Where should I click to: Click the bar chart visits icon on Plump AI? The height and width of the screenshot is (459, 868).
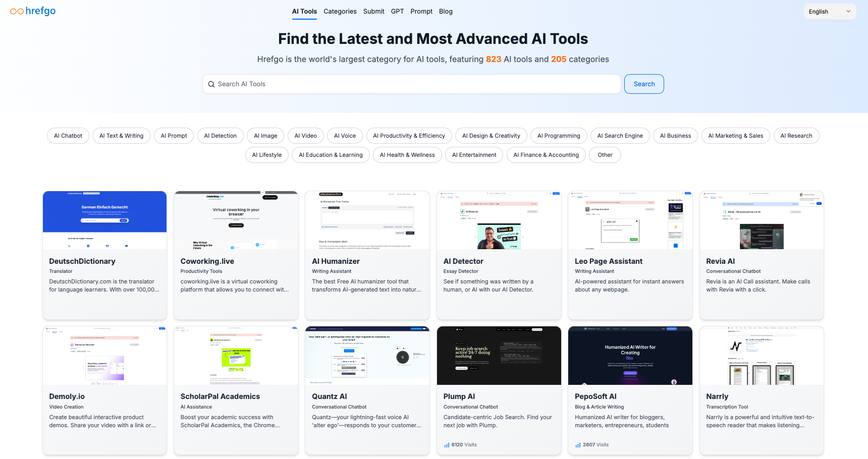447,445
